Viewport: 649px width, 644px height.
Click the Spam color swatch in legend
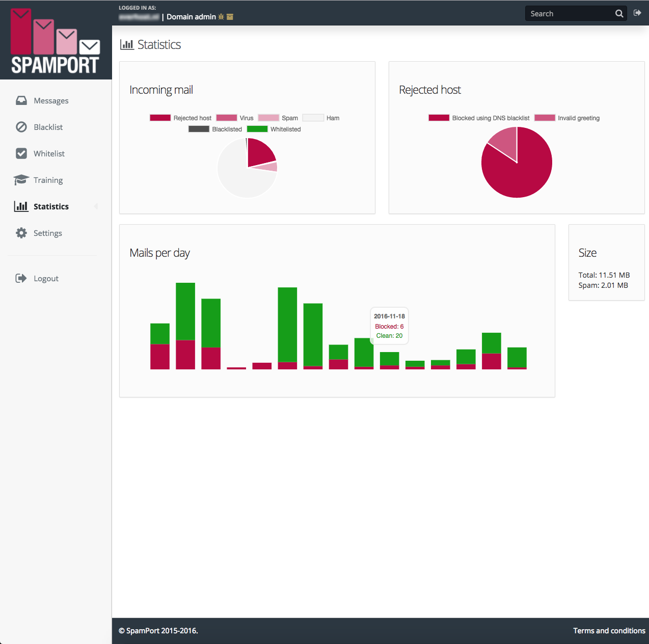[268, 118]
